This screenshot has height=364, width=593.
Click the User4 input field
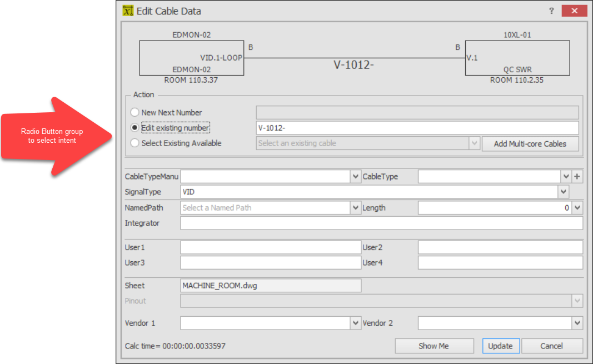pos(500,263)
